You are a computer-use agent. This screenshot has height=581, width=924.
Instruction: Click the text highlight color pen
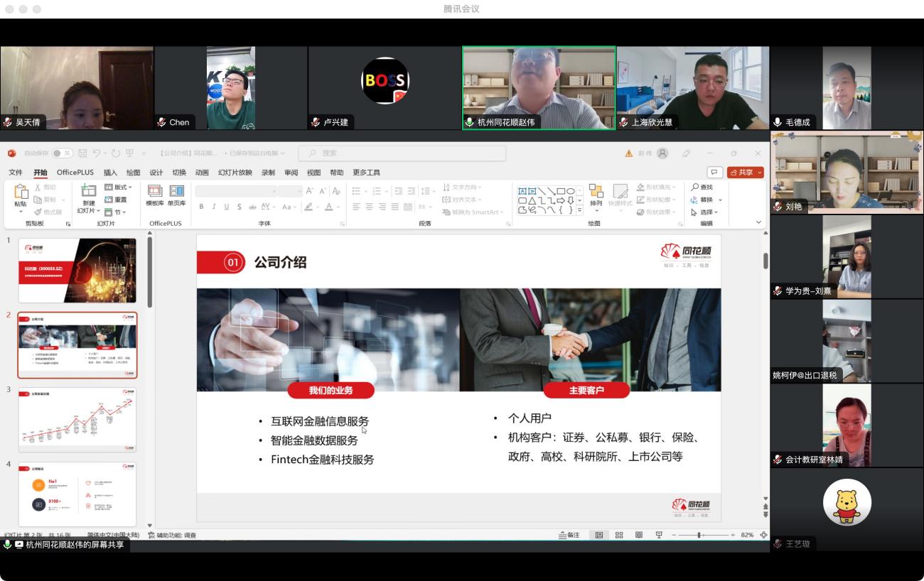point(308,207)
